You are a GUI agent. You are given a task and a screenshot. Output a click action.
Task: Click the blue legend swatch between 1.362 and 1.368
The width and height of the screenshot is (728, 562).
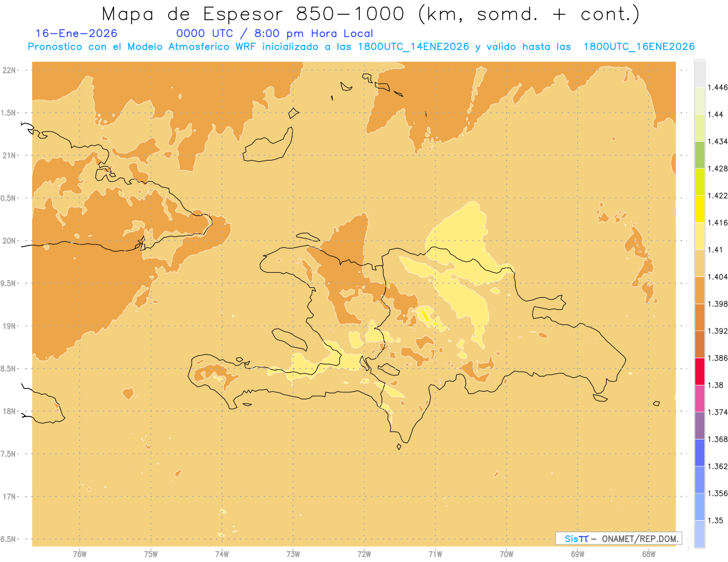(699, 452)
